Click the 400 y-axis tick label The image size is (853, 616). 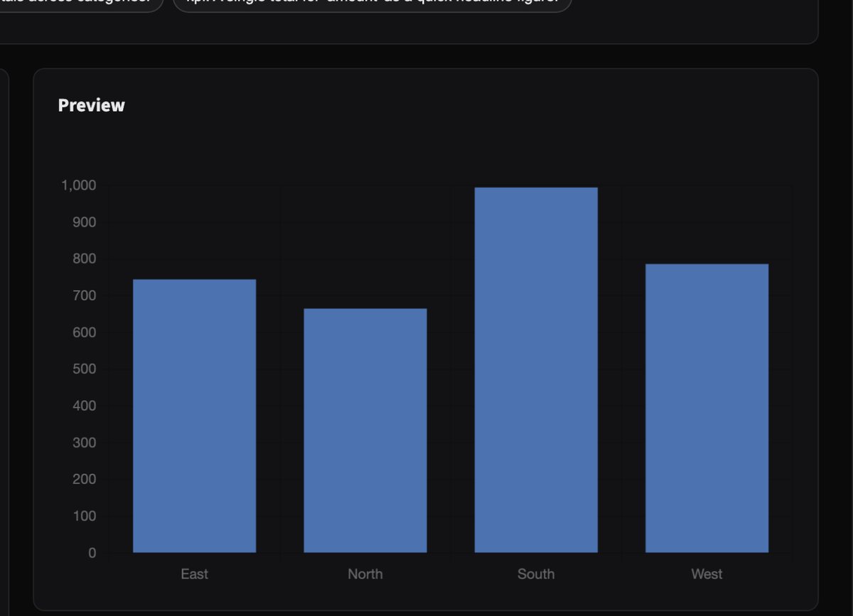85,406
